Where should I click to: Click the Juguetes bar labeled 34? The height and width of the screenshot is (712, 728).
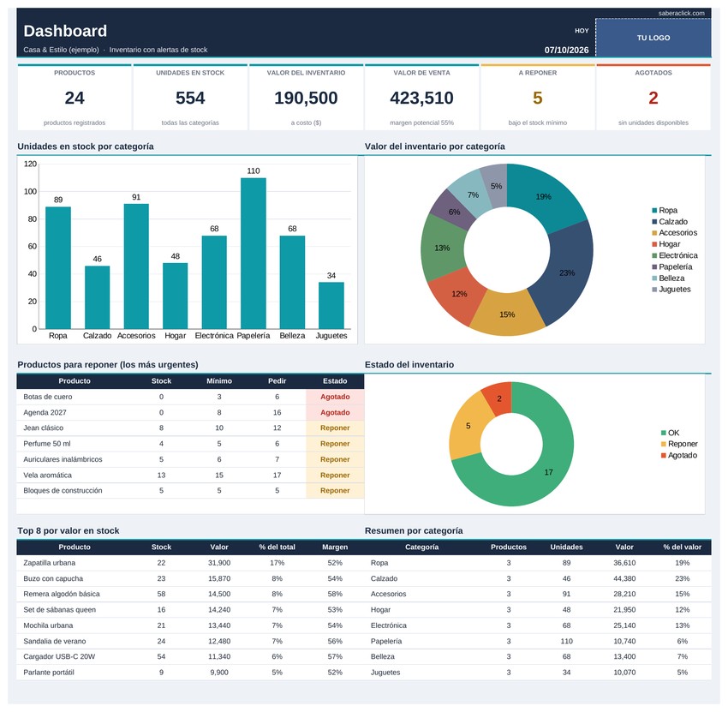pos(331,305)
